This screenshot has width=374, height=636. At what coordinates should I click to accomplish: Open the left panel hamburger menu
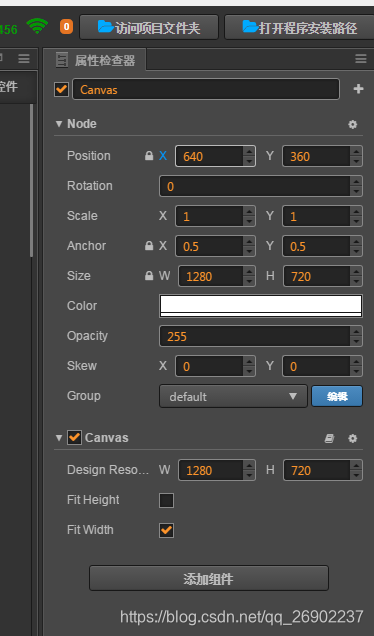pos(24,59)
